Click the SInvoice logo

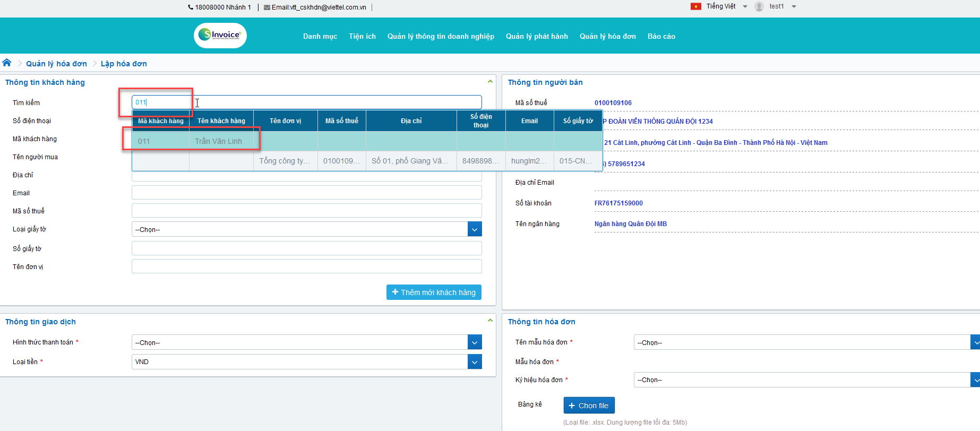pos(220,36)
